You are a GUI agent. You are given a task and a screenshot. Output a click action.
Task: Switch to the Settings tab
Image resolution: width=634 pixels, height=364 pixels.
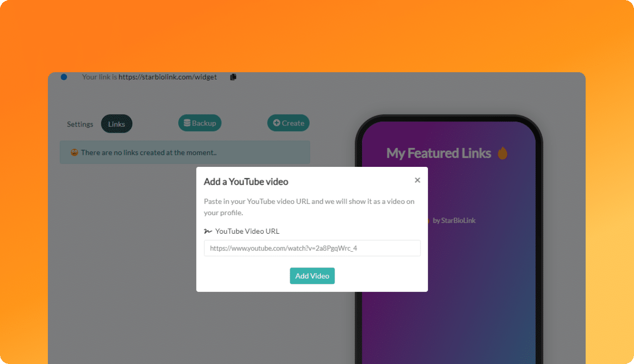click(x=80, y=124)
